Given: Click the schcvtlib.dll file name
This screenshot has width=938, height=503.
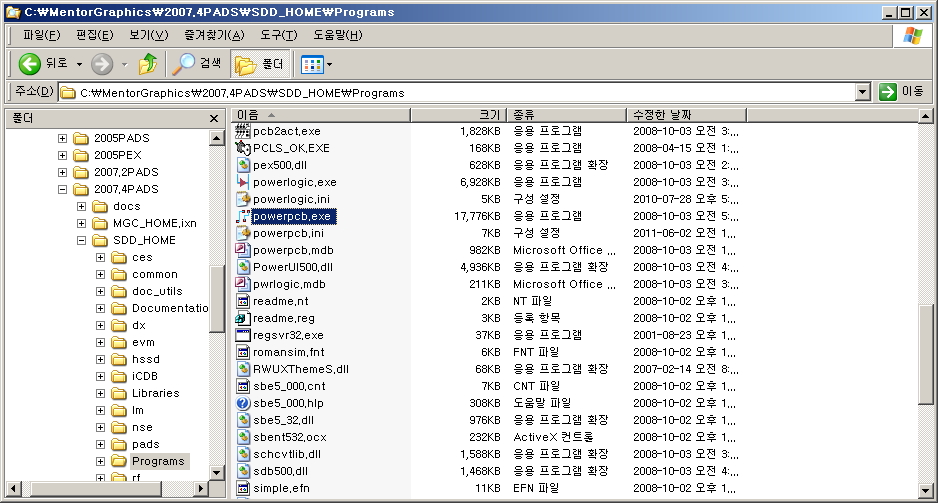Looking at the screenshot, I should click(287, 455).
